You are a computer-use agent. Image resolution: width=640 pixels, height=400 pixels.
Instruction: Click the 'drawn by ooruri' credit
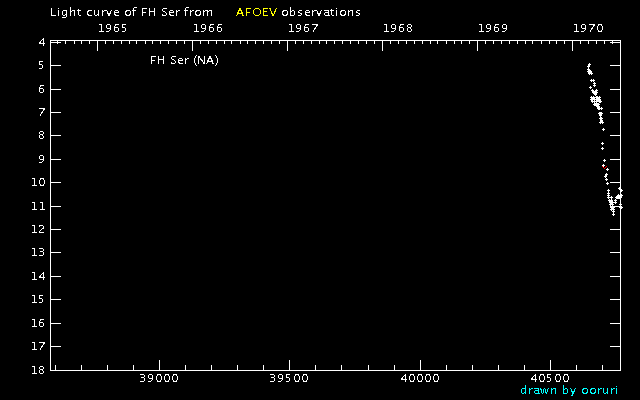(569, 390)
